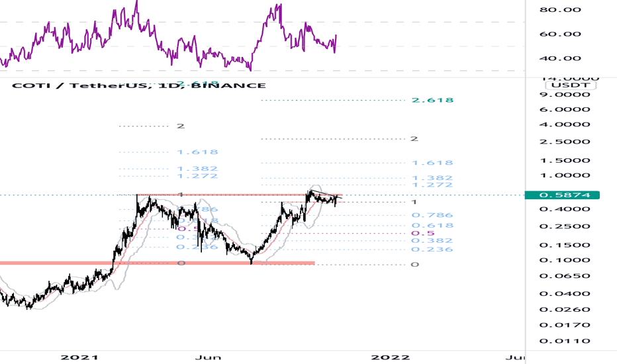The width and height of the screenshot is (617, 364).
Task: Click the 0.0260 price axis value
Action: tap(565, 309)
